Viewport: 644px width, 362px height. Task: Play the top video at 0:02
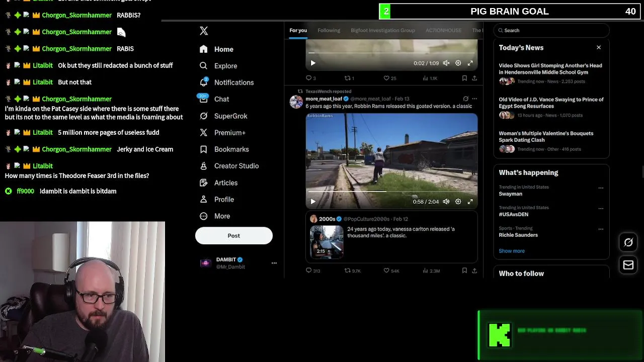coord(313,63)
